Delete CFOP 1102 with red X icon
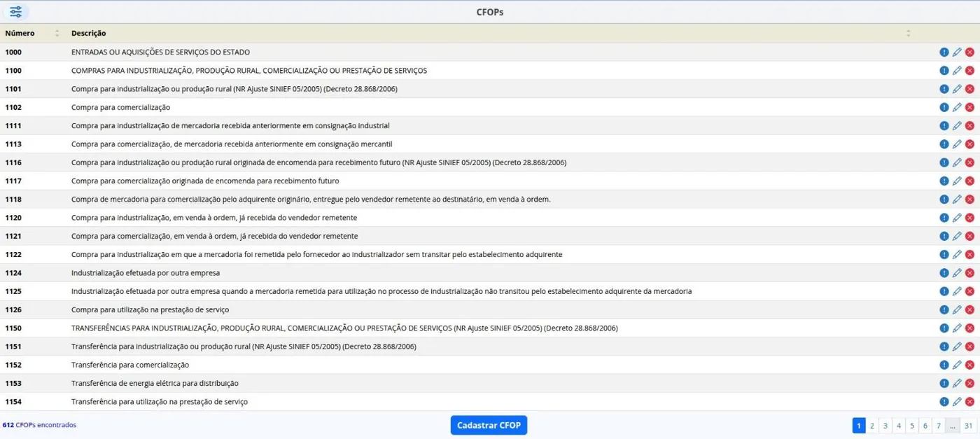Viewport: 980px width, 439px height. click(969, 108)
